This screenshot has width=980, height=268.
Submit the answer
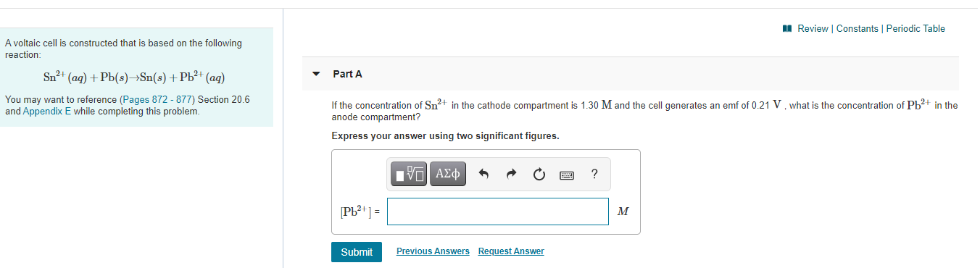[357, 252]
